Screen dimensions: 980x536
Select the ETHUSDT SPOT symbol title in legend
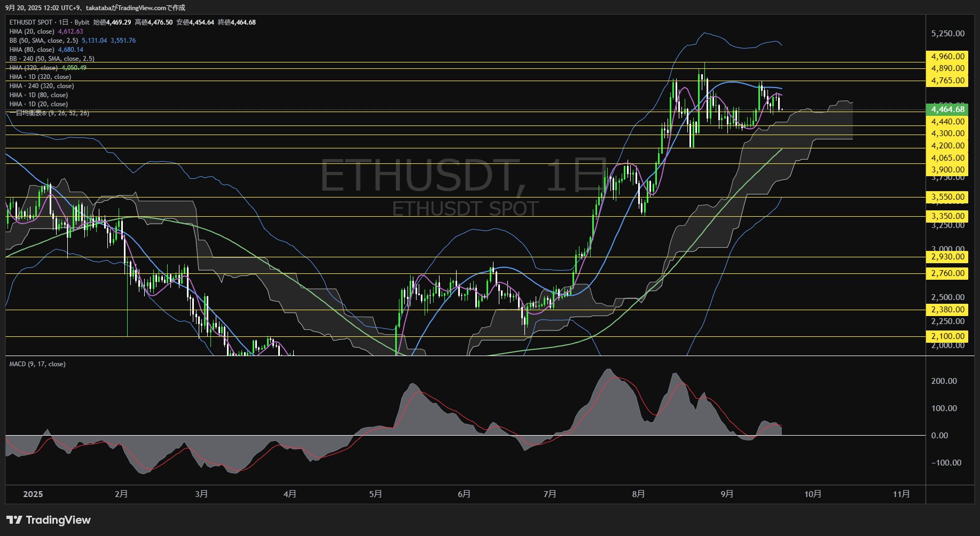coord(31,22)
